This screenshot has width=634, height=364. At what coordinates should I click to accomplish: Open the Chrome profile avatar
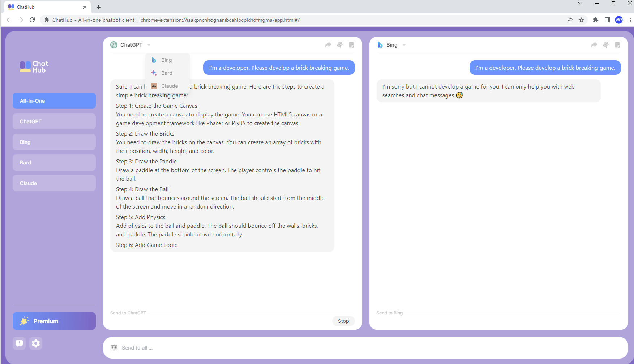click(x=619, y=20)
